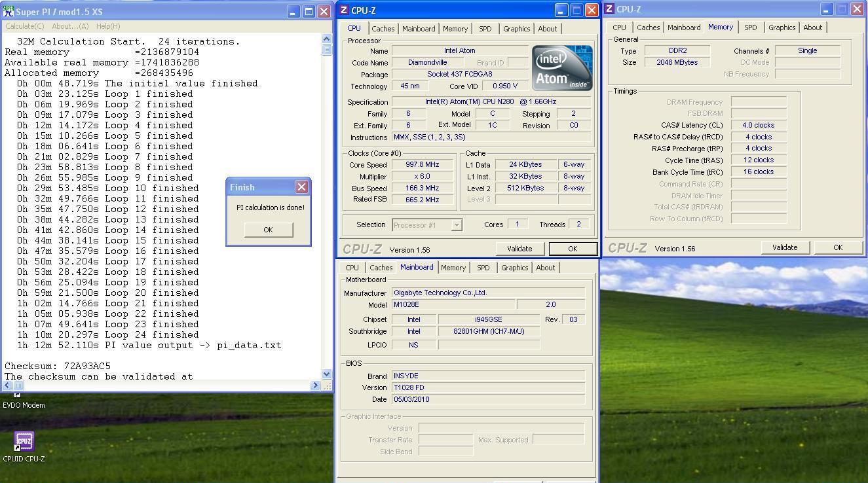Click the Chipset field i945GSE
This screenshot has height=483, width=868.
(x=489, y=319)
